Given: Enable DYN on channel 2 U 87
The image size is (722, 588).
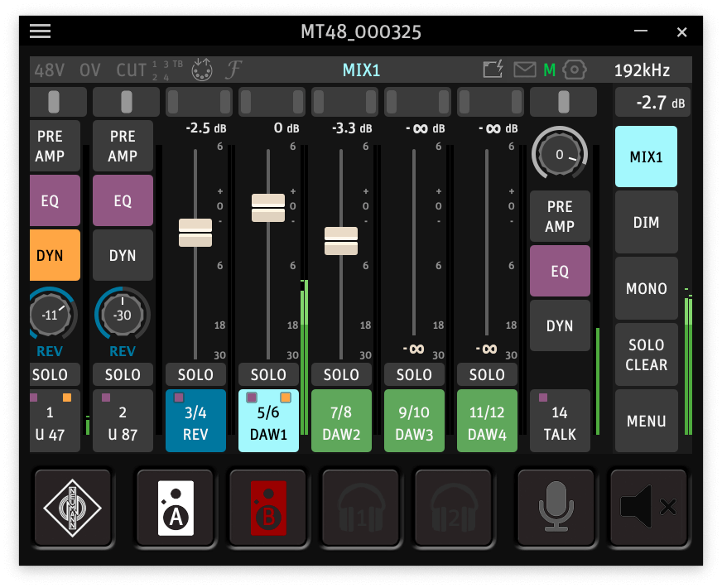Looking at the screenshot, I should (123, 256).
